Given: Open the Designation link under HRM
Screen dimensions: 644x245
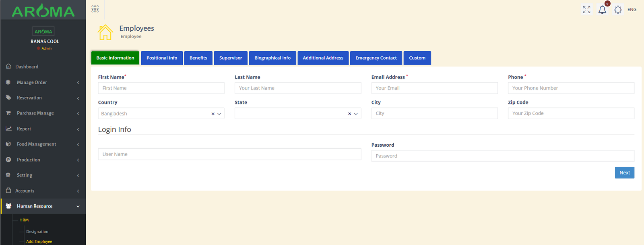Looking at the screenshot, I should 37,232.
